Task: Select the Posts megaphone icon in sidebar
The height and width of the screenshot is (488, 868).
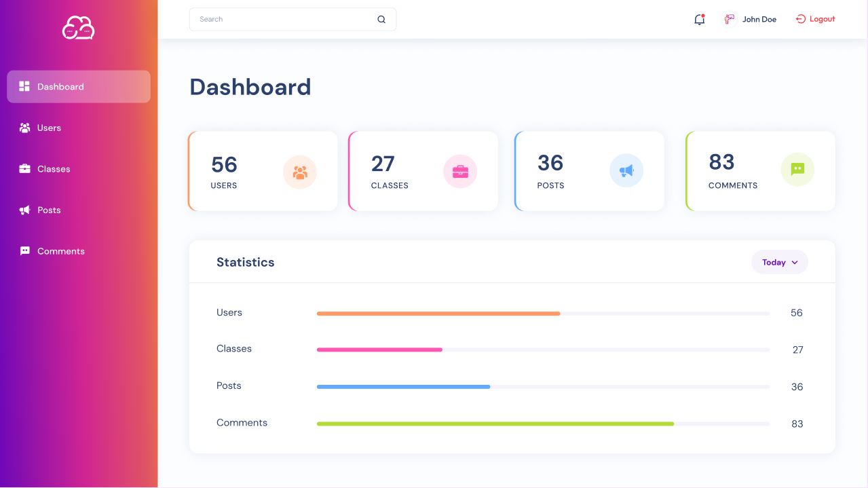Action: (x=24, y=210)
